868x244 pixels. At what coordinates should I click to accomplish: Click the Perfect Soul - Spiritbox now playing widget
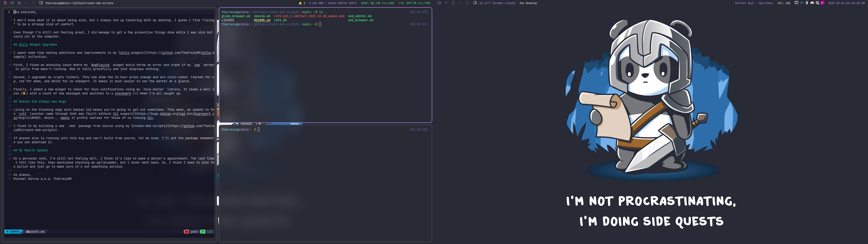[x=754, y=3]
